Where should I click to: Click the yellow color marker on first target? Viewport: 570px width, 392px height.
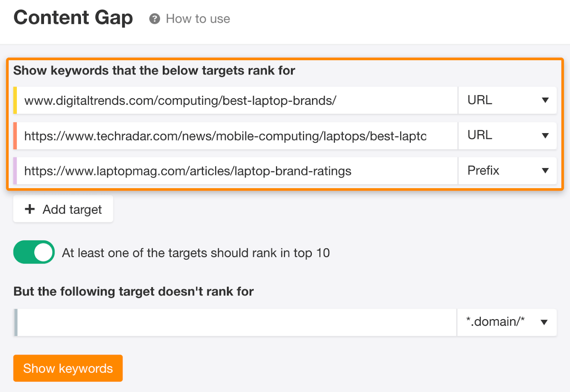(x=16, y=100)
